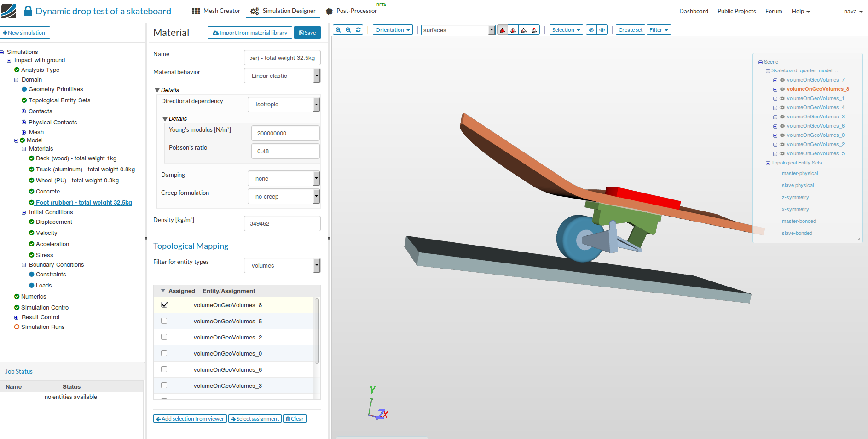Click the project lock icon
868x439 pixels.
(x=28, y=11)
